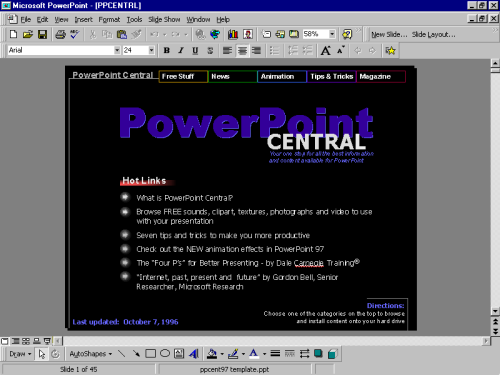Run the spelling check icon
This screenshot has height=375, width=500.
[x=75, y=34]
